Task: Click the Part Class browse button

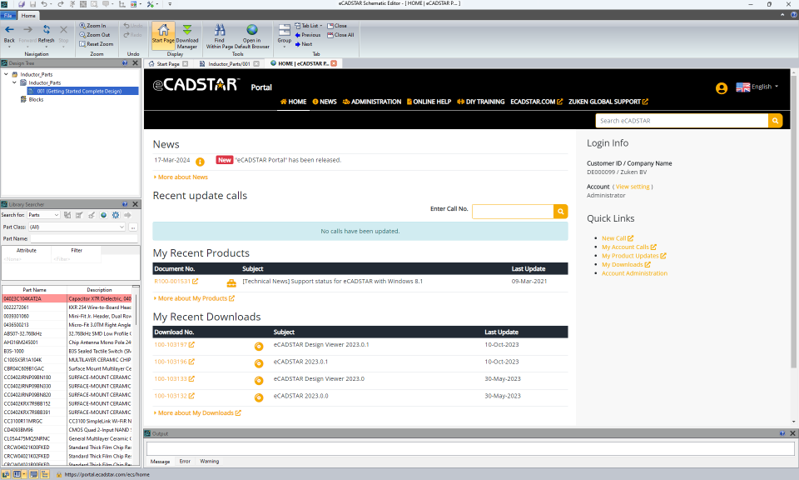Action: (x=133, y=227)
